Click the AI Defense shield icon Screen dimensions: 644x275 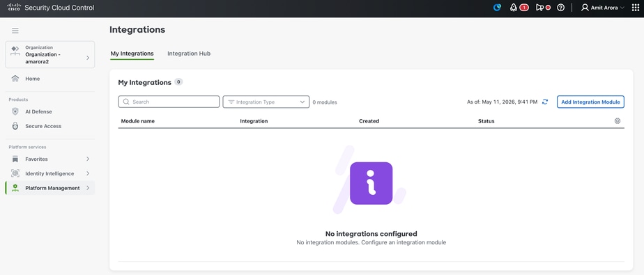pos(15,111)
